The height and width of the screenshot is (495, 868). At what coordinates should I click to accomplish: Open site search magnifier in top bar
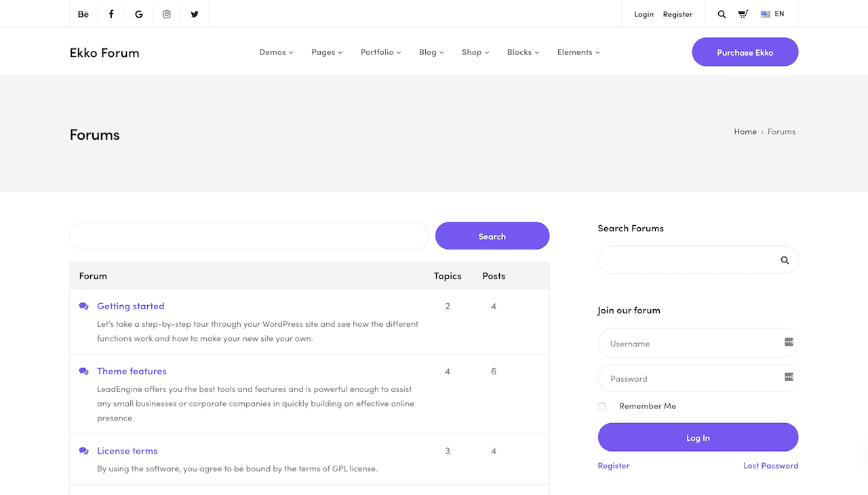coord(722,14)
